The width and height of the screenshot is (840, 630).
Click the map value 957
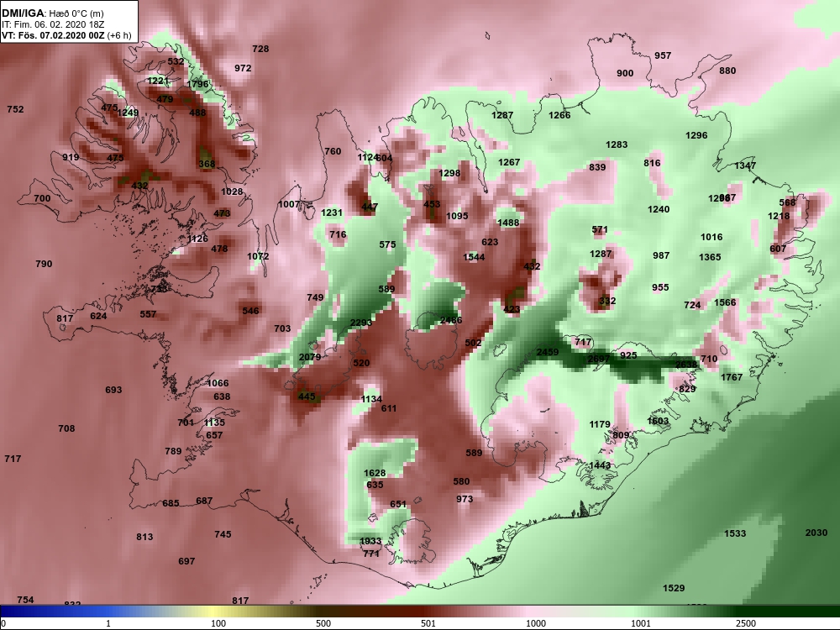[663, 55]
